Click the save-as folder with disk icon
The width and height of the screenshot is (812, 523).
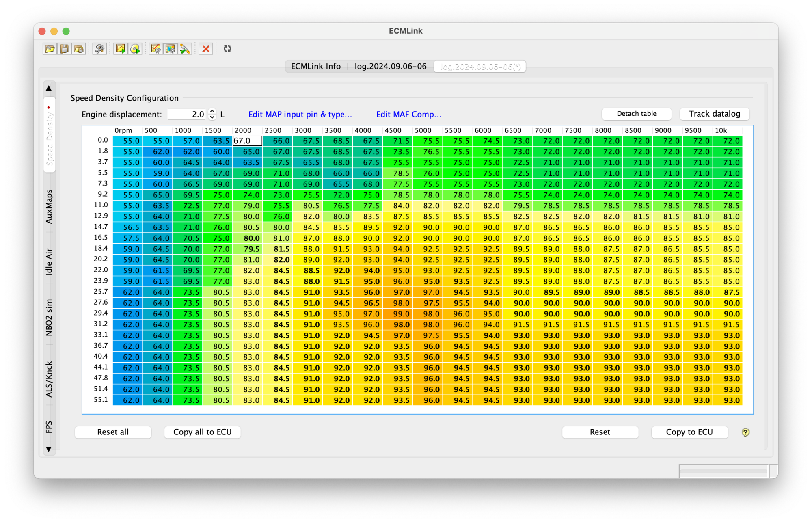[x=79, y=49]
